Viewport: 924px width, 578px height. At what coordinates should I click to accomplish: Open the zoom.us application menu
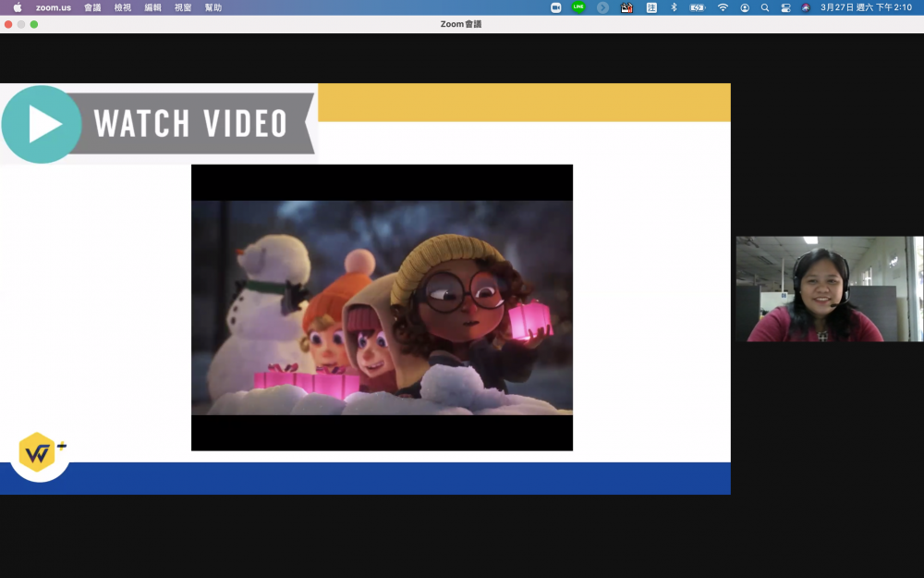53,7
